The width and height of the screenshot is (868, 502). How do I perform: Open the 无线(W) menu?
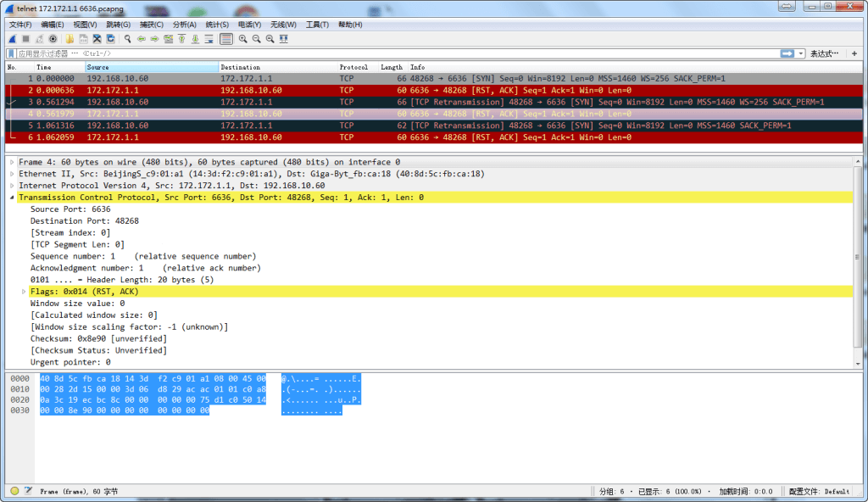[283, 25]
